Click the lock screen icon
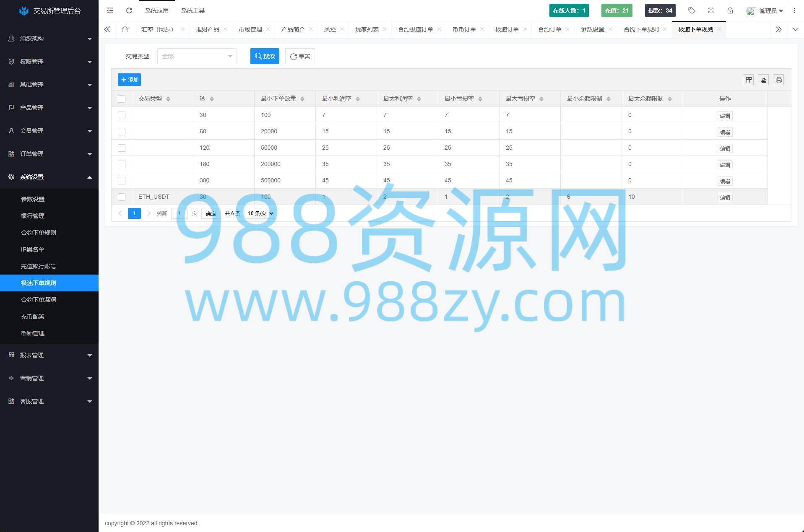The image size is (804, 532). coord(730,10)
